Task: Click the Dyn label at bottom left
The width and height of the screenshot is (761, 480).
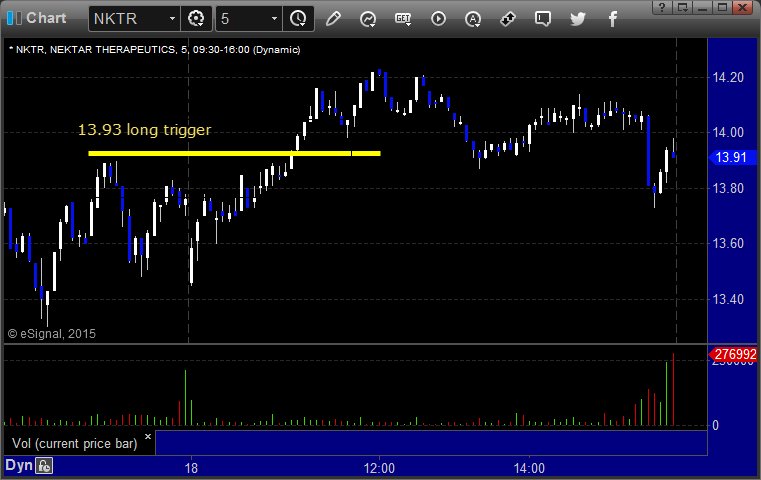Action: [x=19, y=465]
